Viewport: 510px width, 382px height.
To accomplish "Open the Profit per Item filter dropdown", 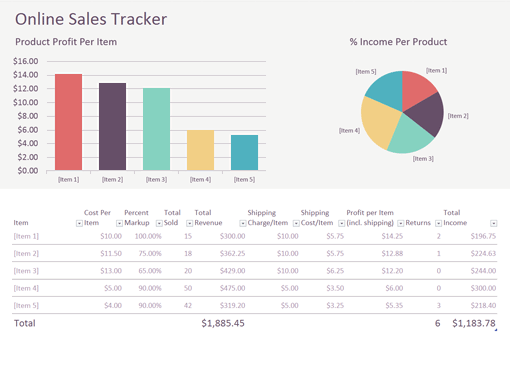I will point(401,223).
